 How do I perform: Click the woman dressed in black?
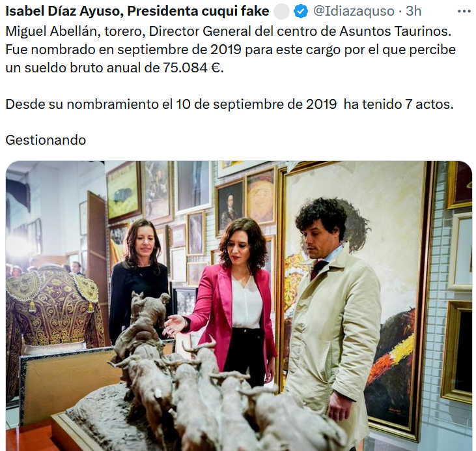pos(139,280)
